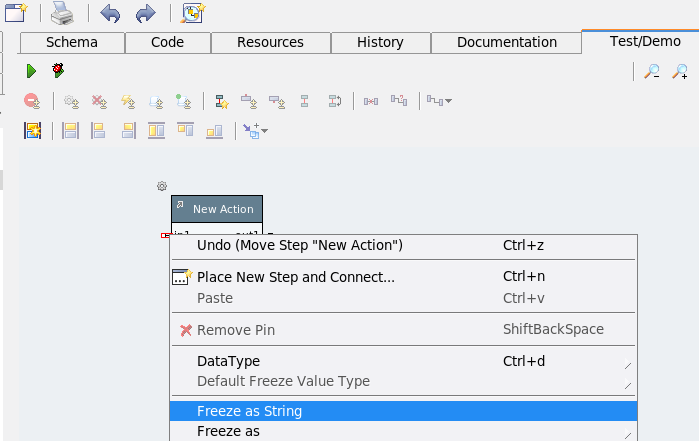Screen dimensions: 699x441
Task: Click the green Run play button
Action: [x=31, y=71]
